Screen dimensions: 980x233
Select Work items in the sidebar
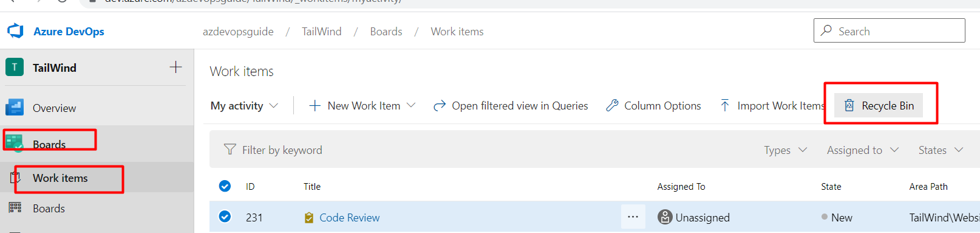60,178
